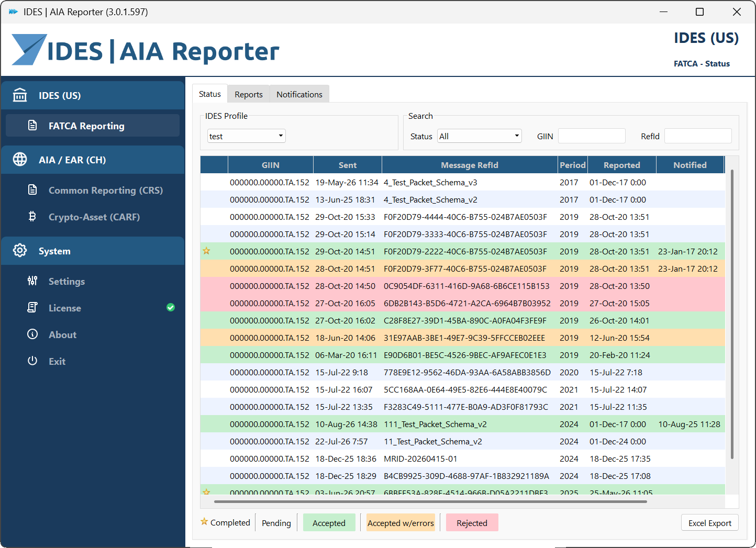Switch to the Reports tab
The width and height of the screenshot is (756, 548).
(x=249, y=94)
